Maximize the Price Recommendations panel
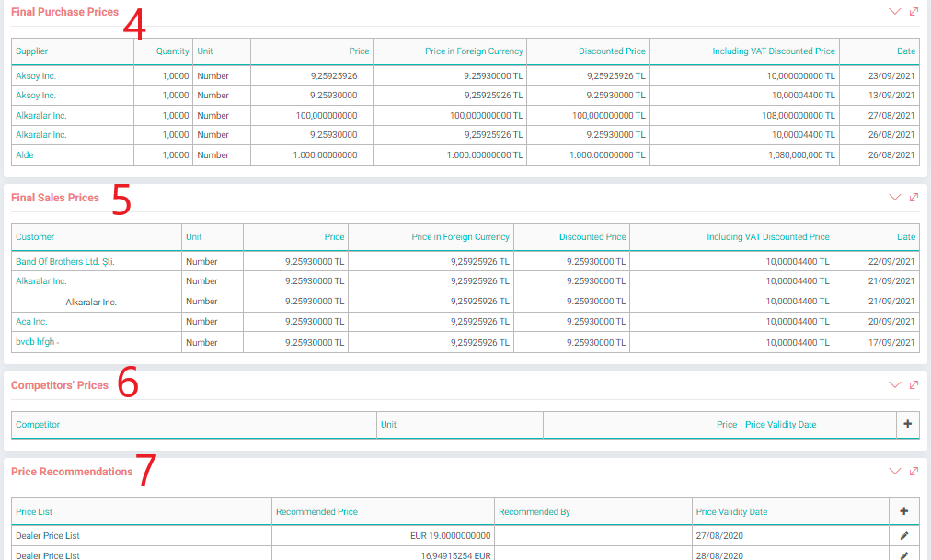The image size is (931, 560). point(914,472)
